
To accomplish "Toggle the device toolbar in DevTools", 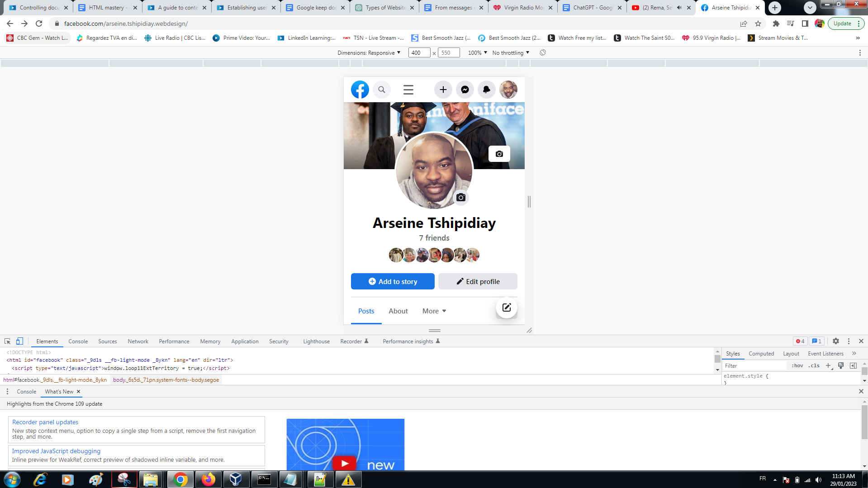I will 19,341.
